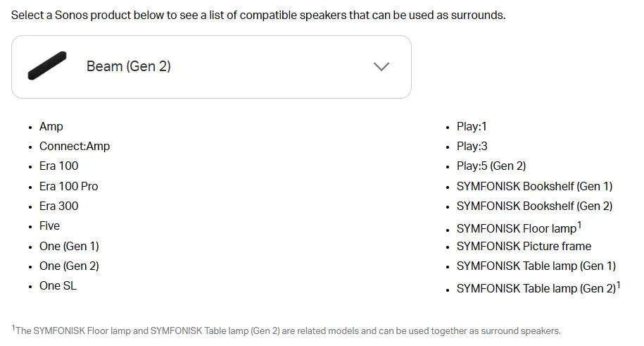Image resolution: width=644 pixels, height=346 pixels.
Task: Click the Play:1 list item
Action: point(472,126)
